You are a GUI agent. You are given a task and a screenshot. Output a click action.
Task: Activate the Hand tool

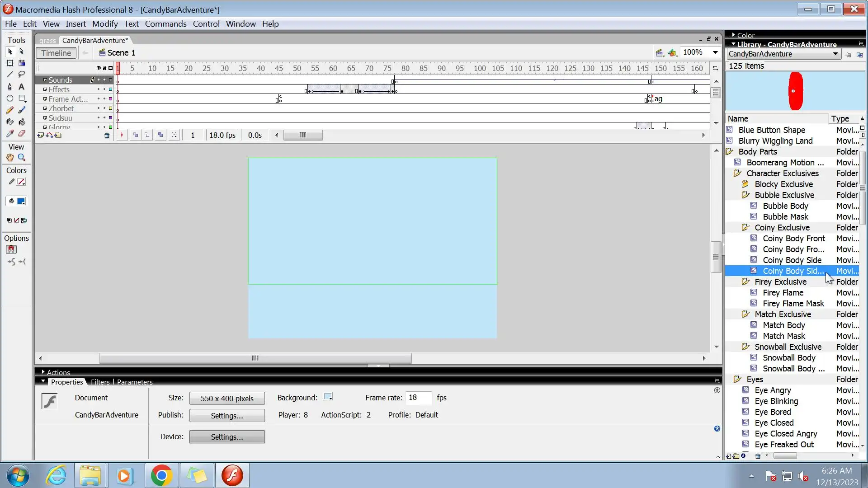pyautogui.click(x=10, y=158)
